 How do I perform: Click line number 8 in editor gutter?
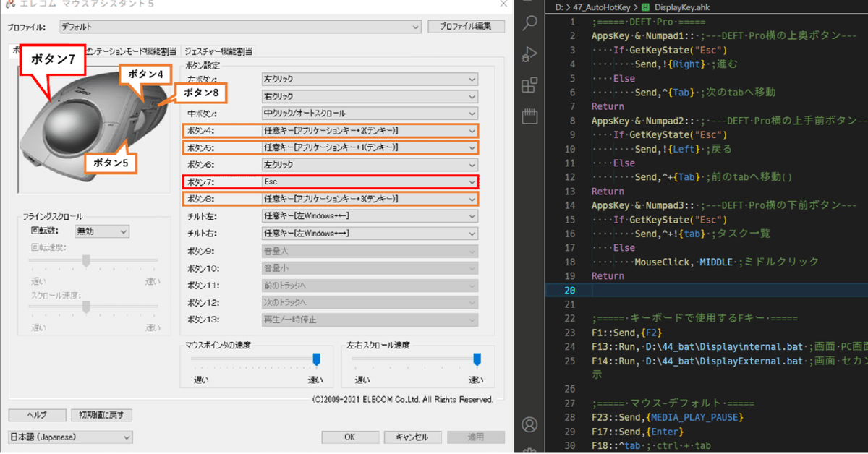coord(571,121)
